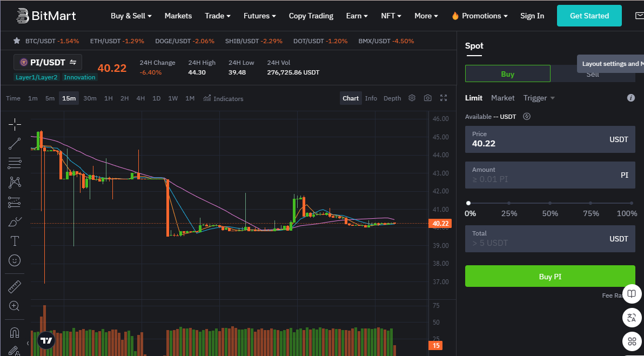Toggle the magnet mode tool
The image size is (644, 356).
[x=15, y=332]
